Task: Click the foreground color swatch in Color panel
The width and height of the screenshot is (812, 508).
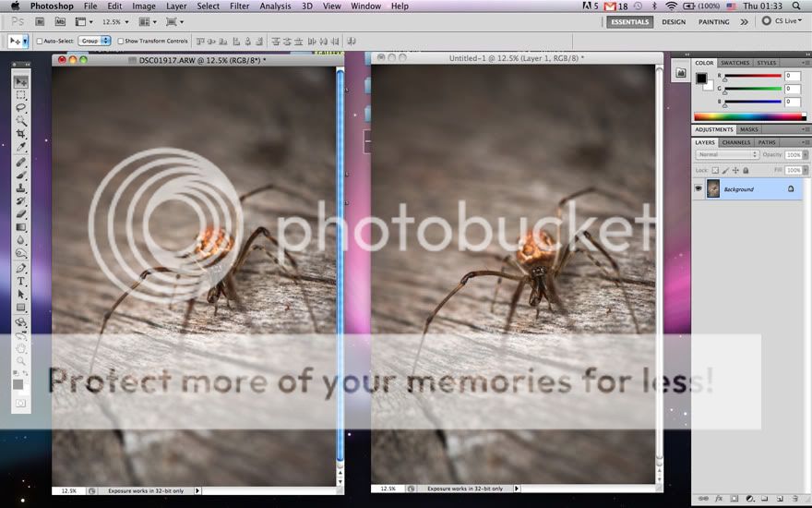Action: [700, 79]
